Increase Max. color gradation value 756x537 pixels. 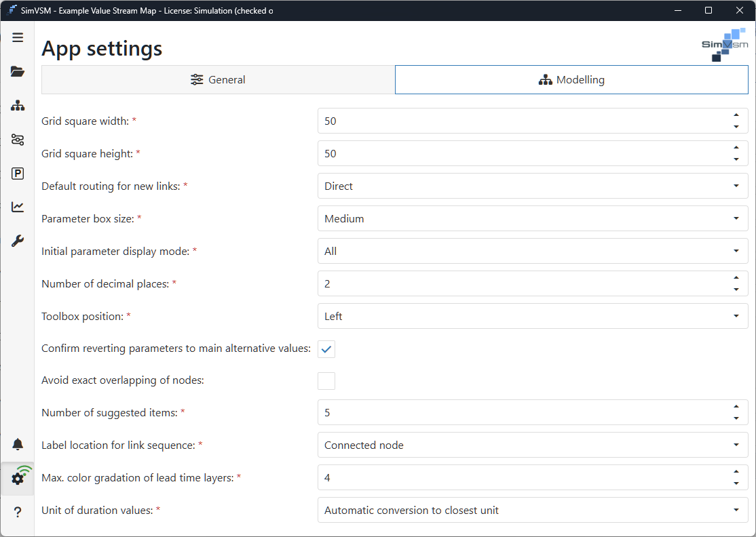point(736,471)
